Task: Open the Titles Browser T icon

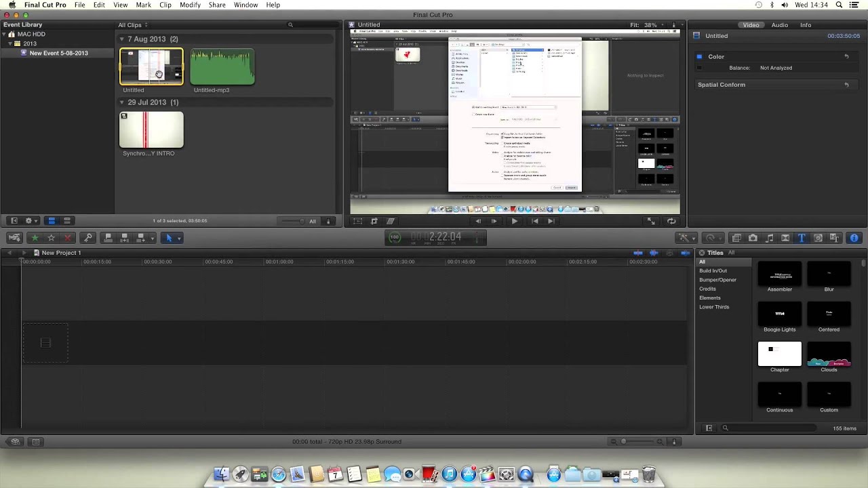Action: [802, 238]
